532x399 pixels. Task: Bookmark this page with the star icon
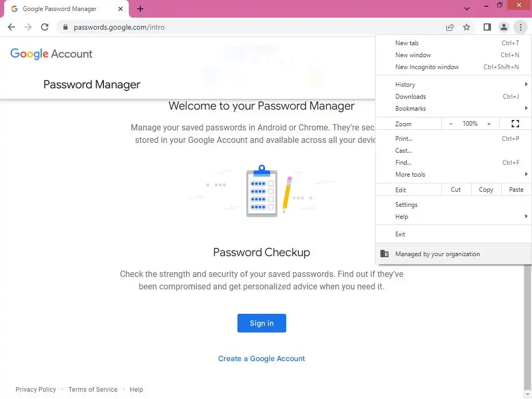[x=467, y=27]
